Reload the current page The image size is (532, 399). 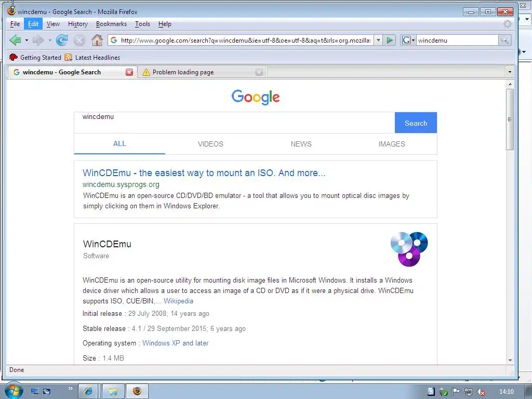(62, 40)
